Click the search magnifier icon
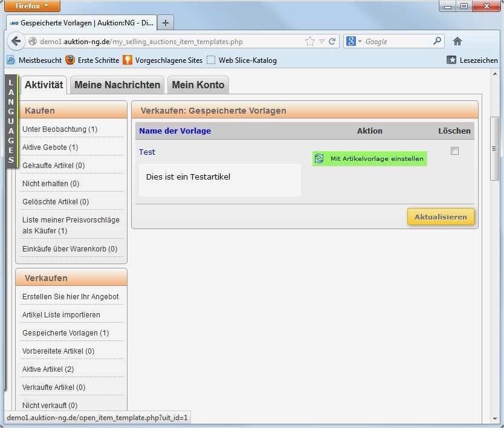 pyautogui.click(x=437, y=41)
